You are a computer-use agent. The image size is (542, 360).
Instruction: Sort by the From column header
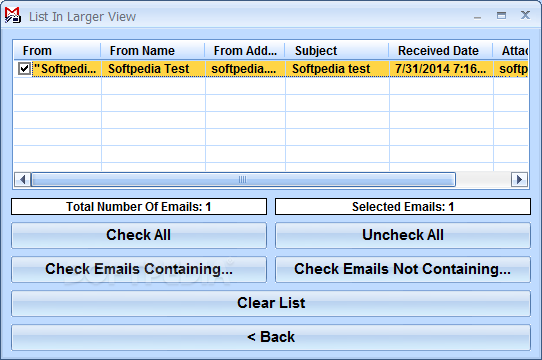click(x=57, y=51)
